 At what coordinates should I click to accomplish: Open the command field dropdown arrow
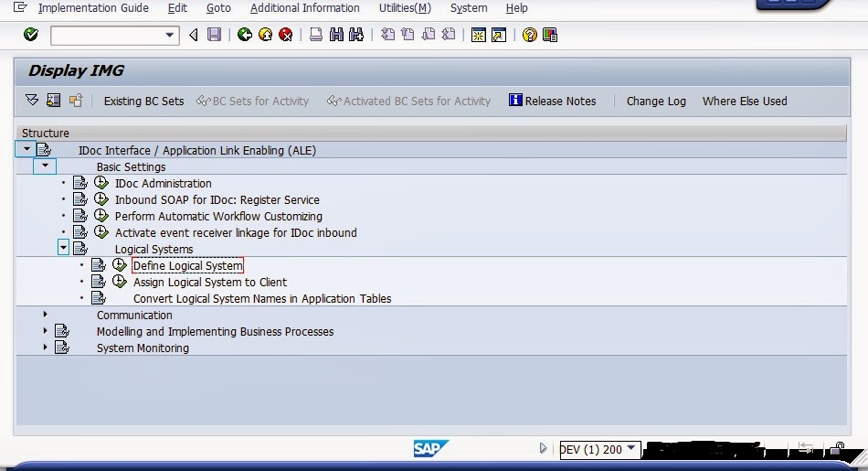169,35
